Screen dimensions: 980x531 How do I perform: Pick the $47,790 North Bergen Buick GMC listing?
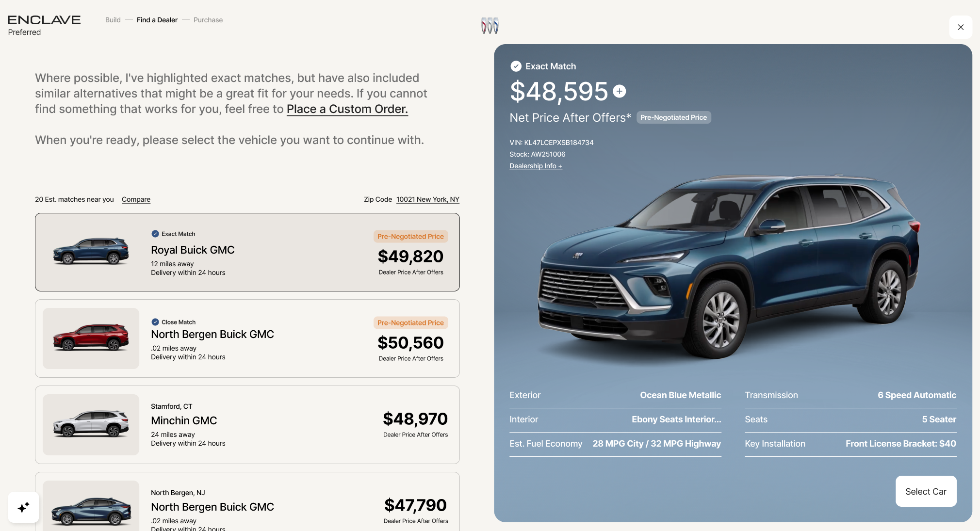pyautogui.click(x=247, y=504)
